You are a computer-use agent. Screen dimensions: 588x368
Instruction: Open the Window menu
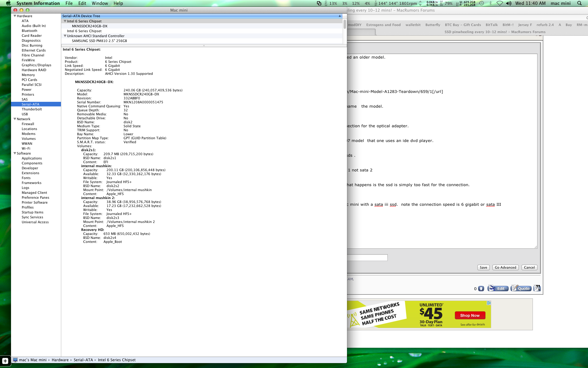pyautogui.click(x=100, y=3)
